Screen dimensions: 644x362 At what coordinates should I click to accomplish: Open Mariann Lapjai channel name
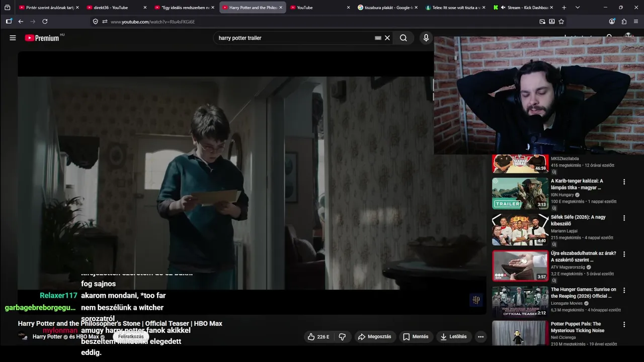pyautogui.click(x=565, y=231)
